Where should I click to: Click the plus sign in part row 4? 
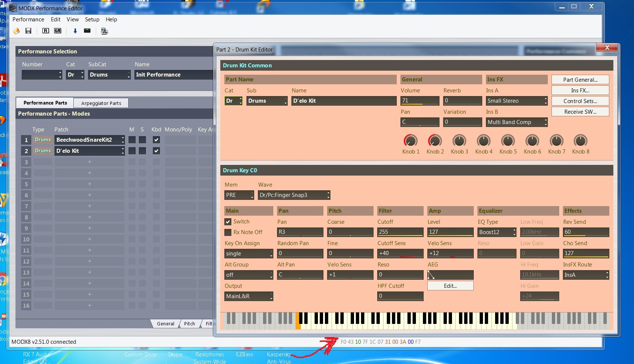[90, 173]
